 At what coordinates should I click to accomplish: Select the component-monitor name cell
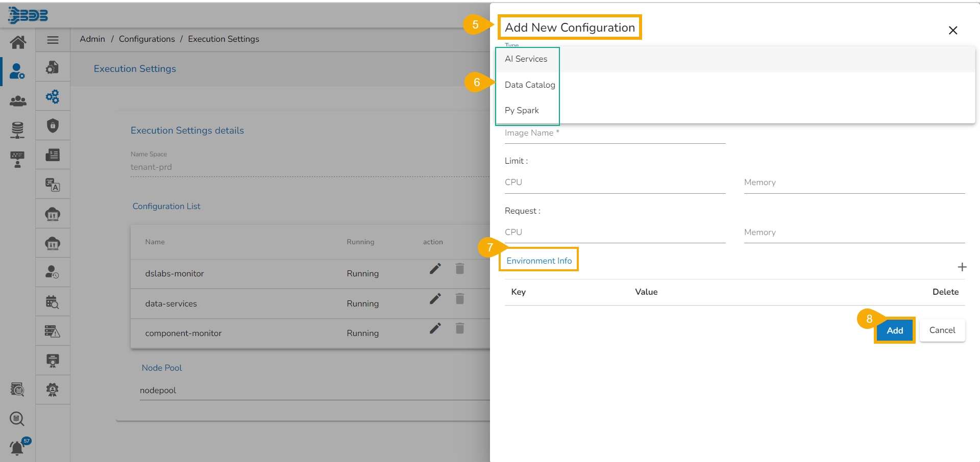pyautogui.click(x=183, y=333)
